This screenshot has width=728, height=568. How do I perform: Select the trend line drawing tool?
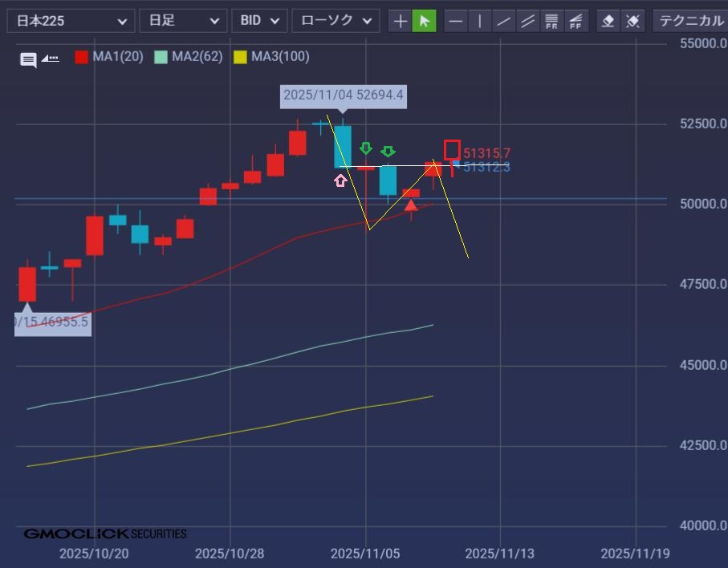click(504, 21)
